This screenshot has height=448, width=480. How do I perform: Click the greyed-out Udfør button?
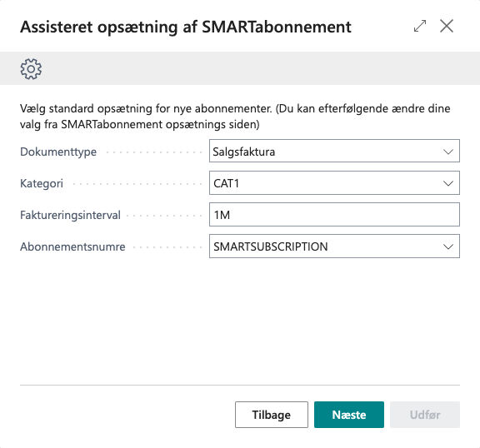(425, 415)
